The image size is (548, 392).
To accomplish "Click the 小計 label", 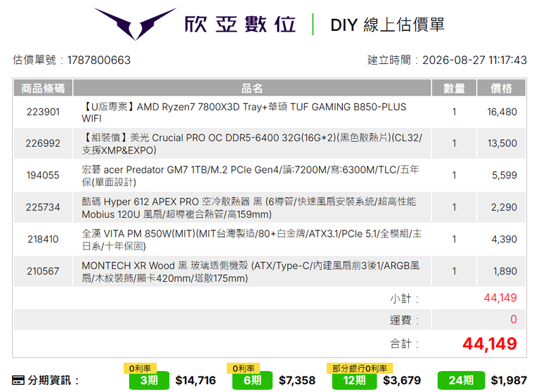I will tap(404, 299).
